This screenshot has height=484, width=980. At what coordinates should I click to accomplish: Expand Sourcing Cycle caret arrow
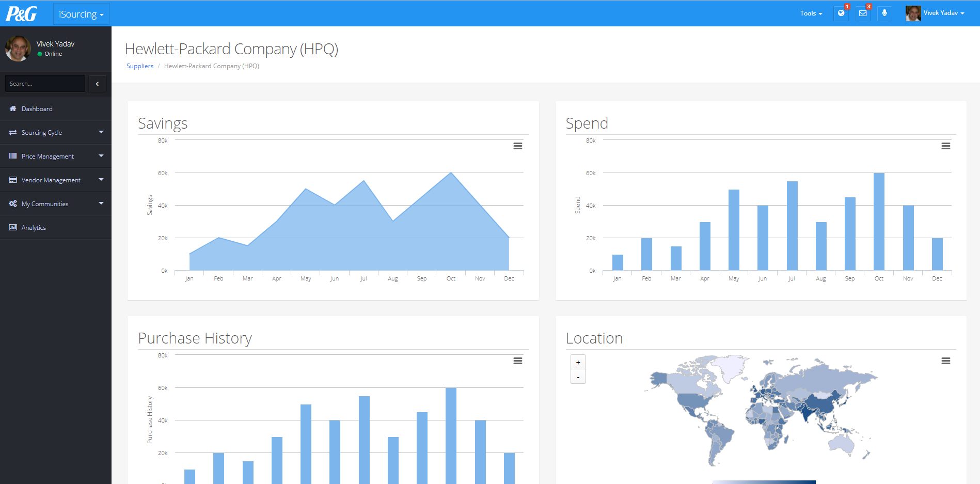pos(101,132)
